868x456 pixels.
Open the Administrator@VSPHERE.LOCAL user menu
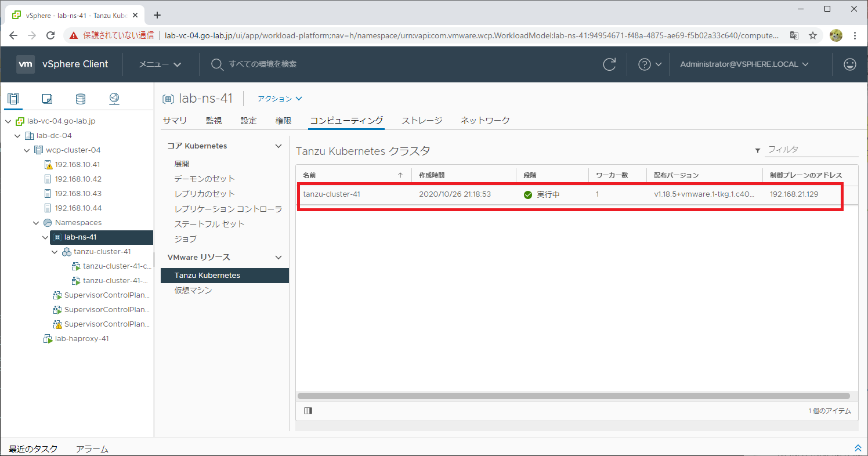pos(744,64)
